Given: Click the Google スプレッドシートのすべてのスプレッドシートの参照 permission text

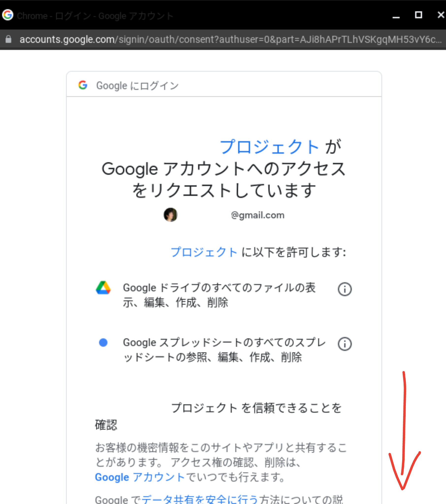Looking at the screenshot, I should (x=224, y=350).
